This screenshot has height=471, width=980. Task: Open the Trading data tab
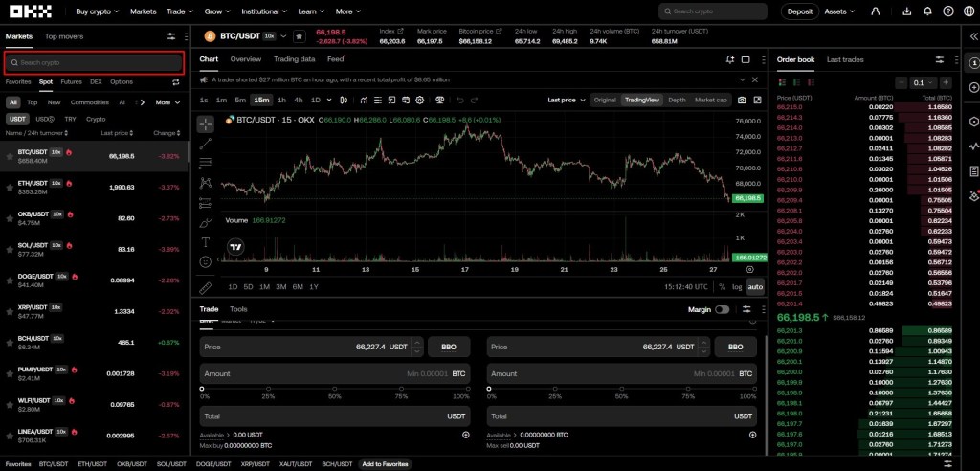294,59
